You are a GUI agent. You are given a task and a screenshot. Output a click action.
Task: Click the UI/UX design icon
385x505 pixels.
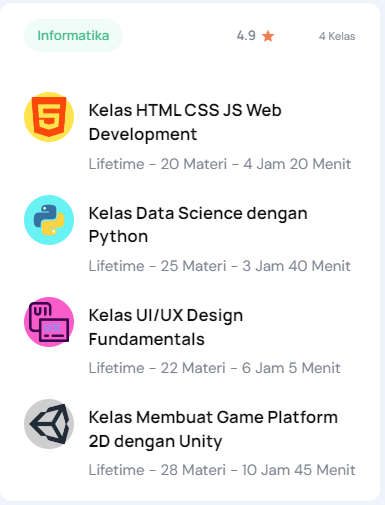point(49,322)
